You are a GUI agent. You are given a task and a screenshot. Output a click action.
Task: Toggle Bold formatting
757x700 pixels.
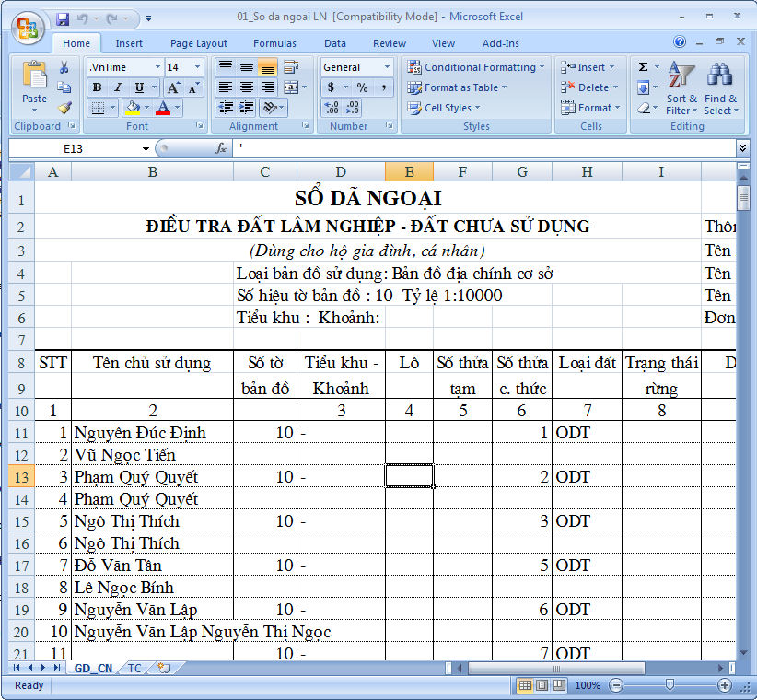pyautogui.click(x=97, y=87)
